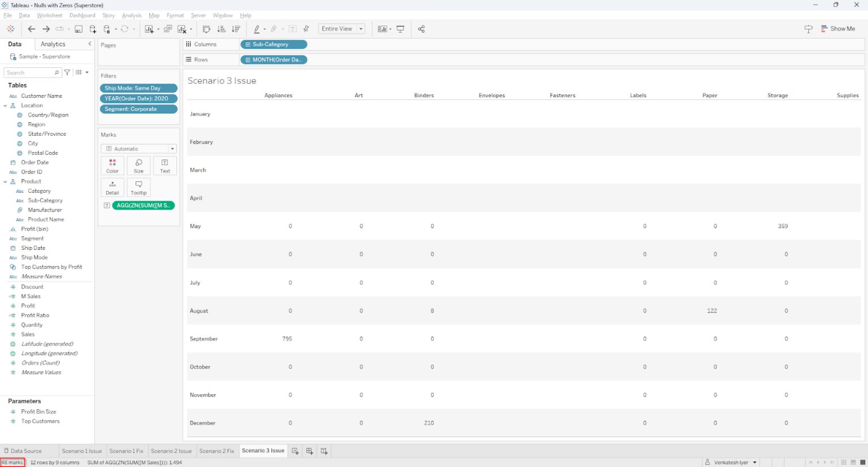Click the Clear Sheet icon
The image size is (868, 467).
coord(181,29)
